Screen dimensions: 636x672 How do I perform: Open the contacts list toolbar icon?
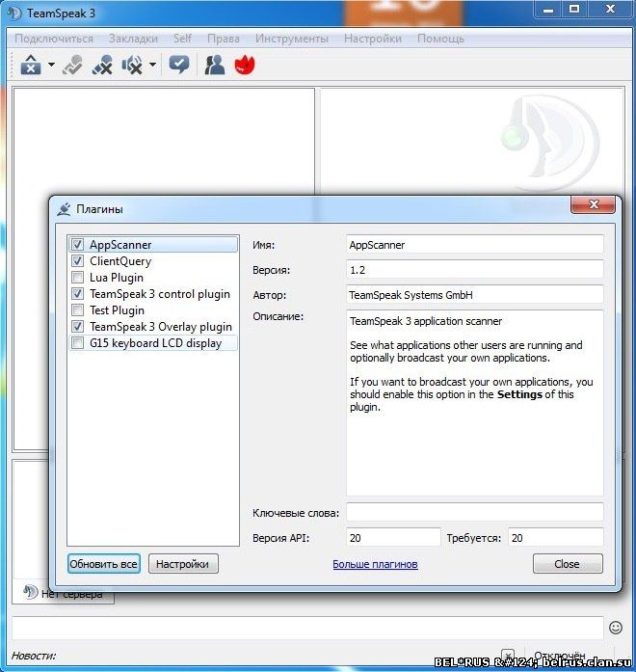point(214,66)
